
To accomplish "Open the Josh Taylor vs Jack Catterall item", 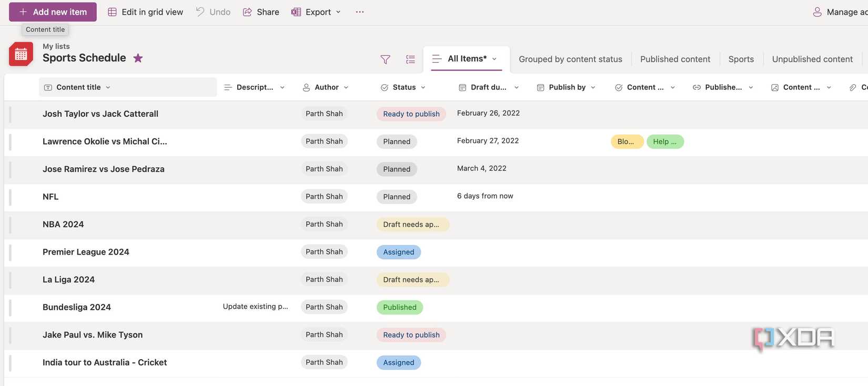I will pos(100,114).
